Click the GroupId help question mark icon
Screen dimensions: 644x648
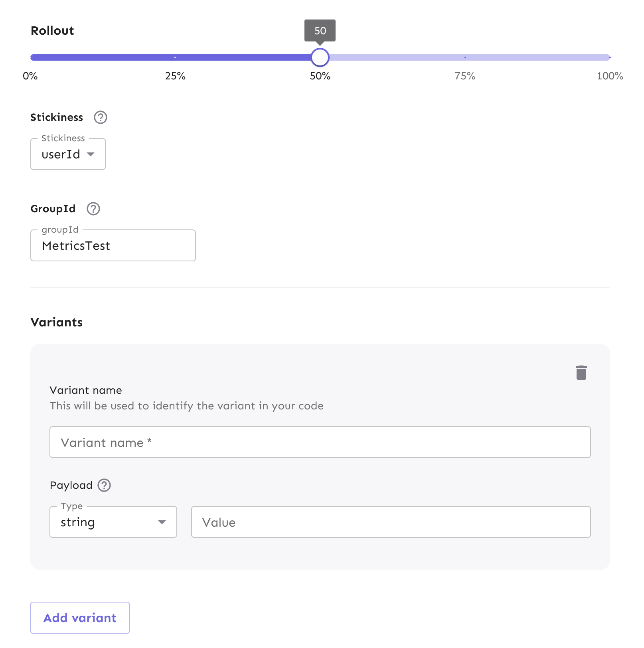pyautogui.click(x=93, y=209)
